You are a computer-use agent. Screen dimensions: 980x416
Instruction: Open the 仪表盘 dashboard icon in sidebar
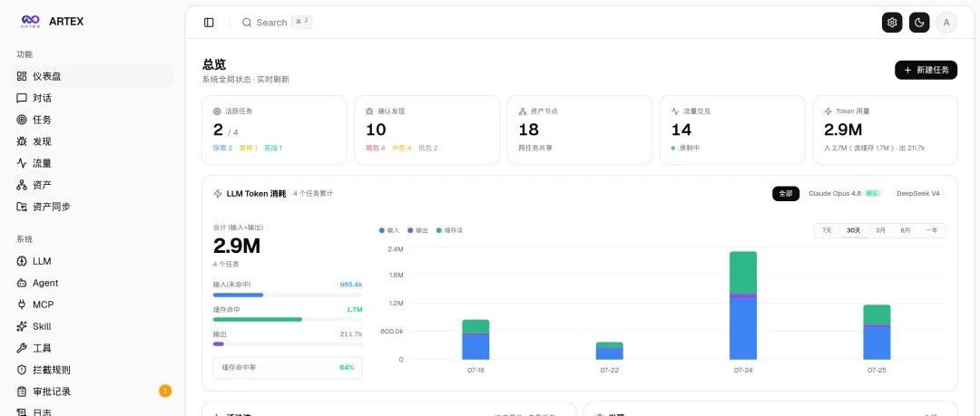click(22, 76)
